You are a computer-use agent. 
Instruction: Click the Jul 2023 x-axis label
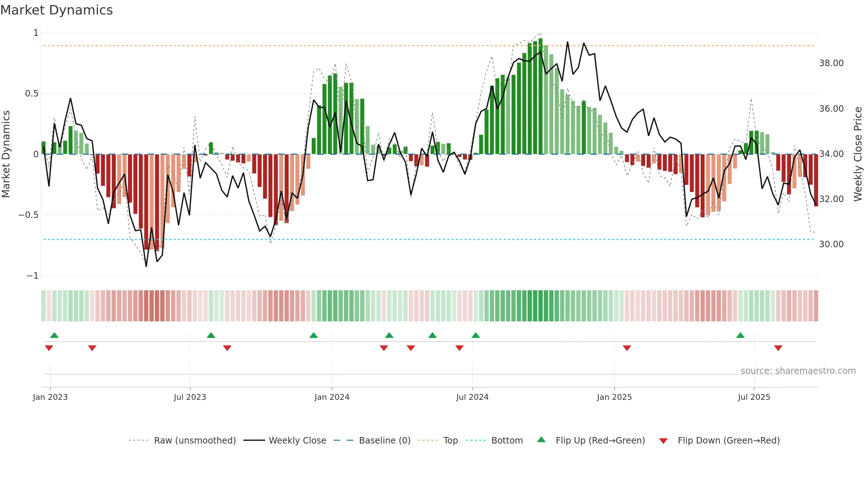[x=190, y=397]
